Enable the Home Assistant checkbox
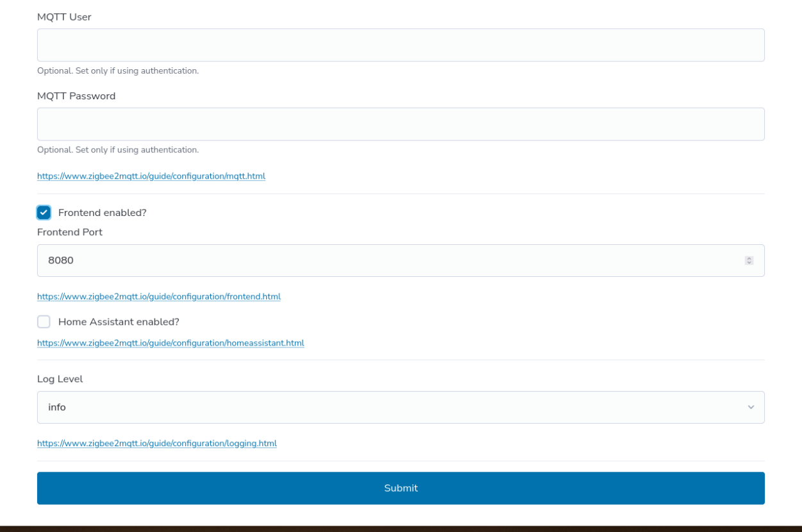 point(44,321)
